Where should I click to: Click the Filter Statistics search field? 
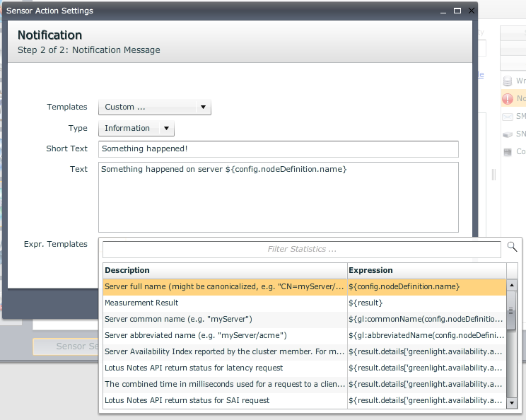[302, 249]
